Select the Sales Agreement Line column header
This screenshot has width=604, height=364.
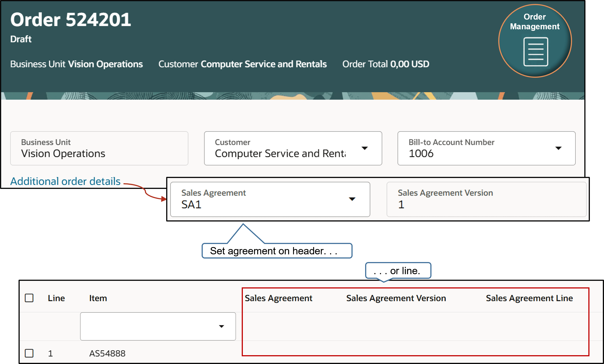tap(529, 298)
